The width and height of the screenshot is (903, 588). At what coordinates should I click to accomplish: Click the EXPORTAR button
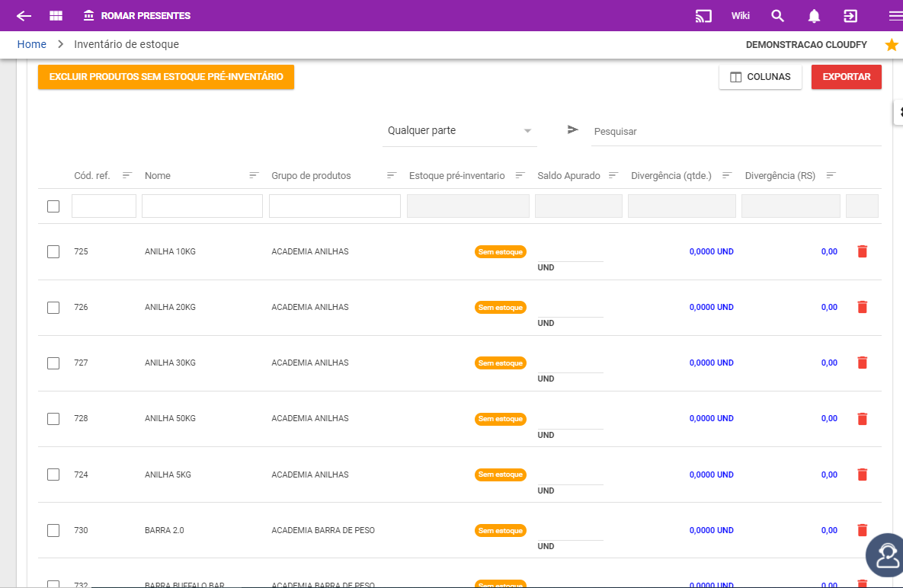(846, 77)
